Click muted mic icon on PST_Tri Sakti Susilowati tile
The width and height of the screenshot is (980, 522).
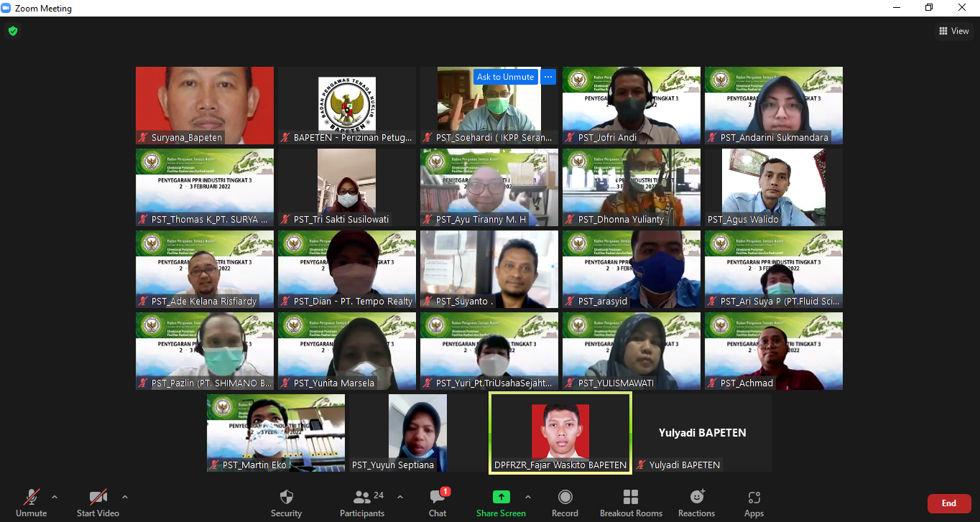point(286,219)
